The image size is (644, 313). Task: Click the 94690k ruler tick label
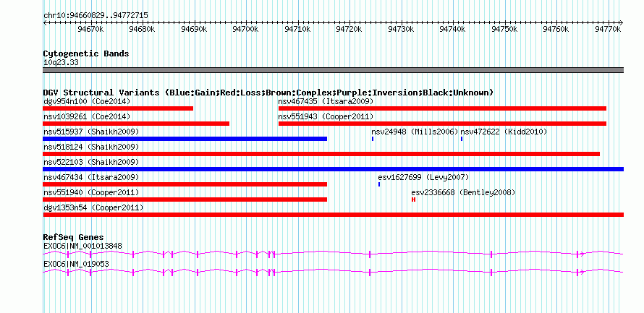click(194, 29)
